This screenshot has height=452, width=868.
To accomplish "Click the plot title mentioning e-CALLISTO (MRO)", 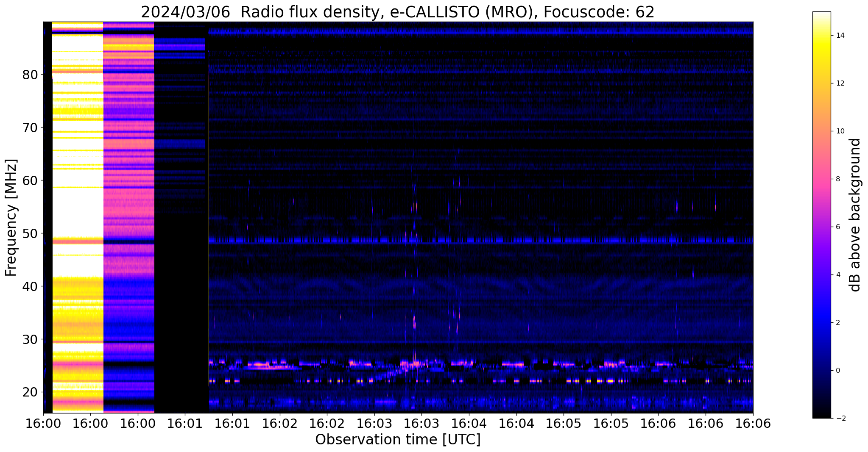I will coord(398,12).
